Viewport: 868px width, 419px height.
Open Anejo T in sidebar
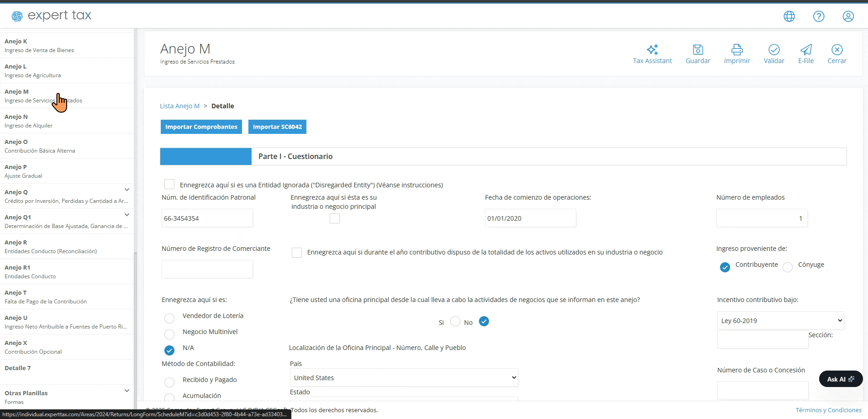67,297
